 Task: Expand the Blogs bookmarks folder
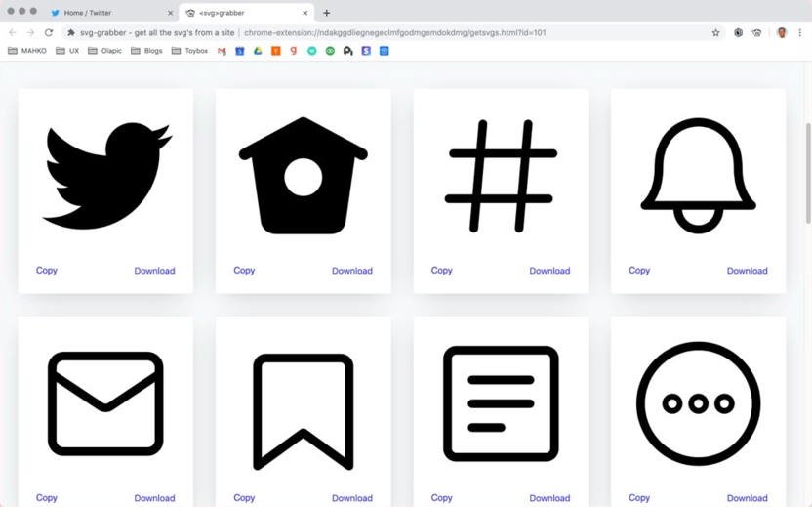tap(146, 51)
